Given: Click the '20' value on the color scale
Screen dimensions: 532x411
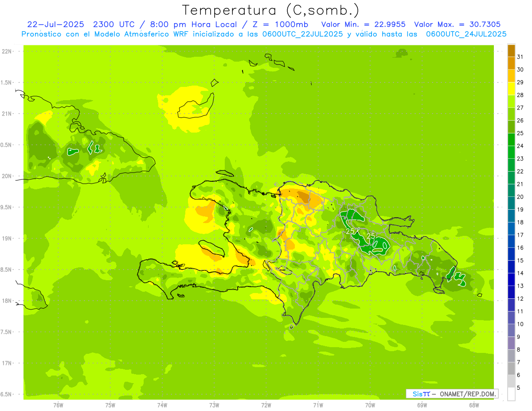Looking at the screenshot, I should [x=520, y=197].
